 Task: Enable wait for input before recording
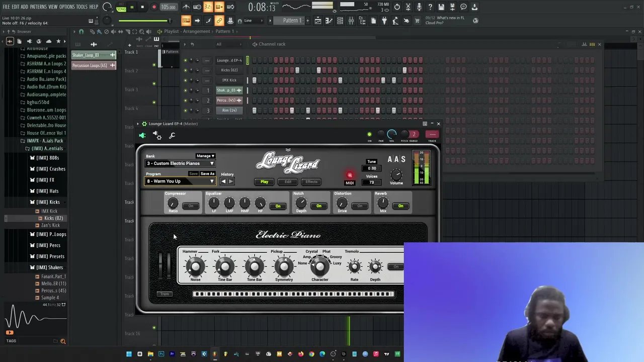pos(197,7)
